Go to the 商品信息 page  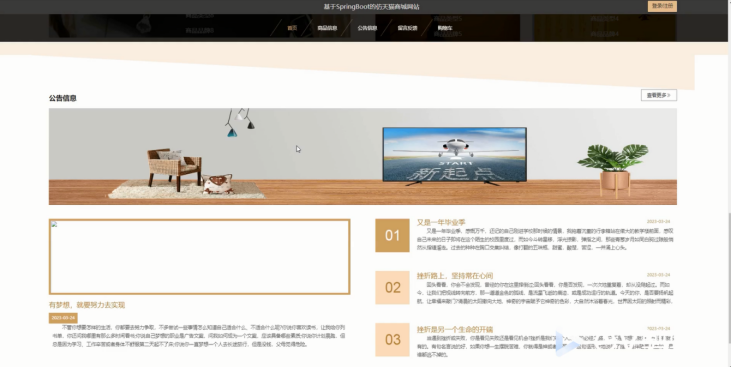click(x=327, y=28)
